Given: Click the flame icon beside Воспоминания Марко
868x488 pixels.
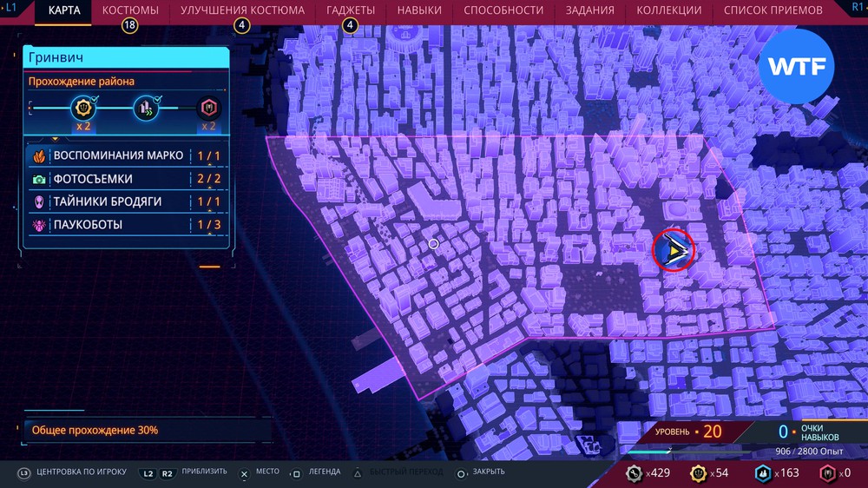Looking at the screenshot, I should point(39,156).
